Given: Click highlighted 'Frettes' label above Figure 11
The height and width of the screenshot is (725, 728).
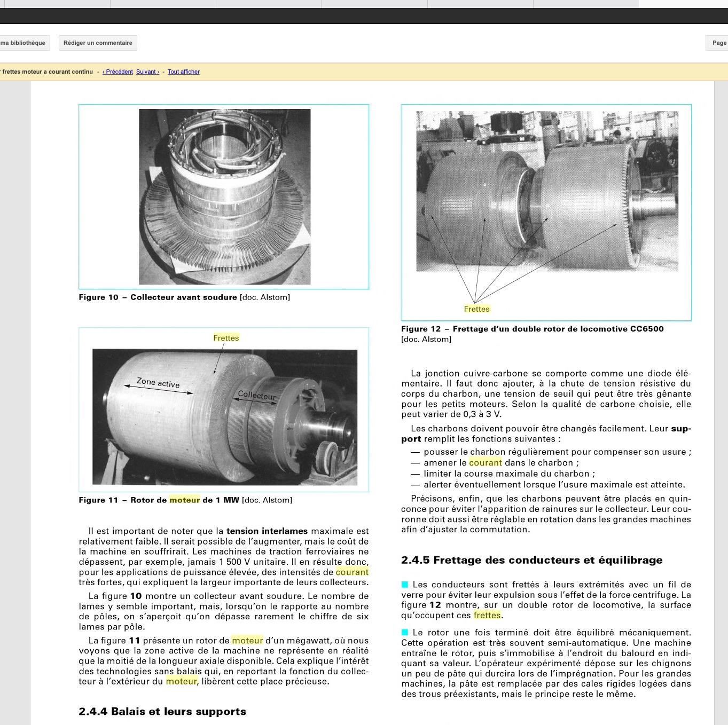Looking at the screenshot, I should pos(226,338).
